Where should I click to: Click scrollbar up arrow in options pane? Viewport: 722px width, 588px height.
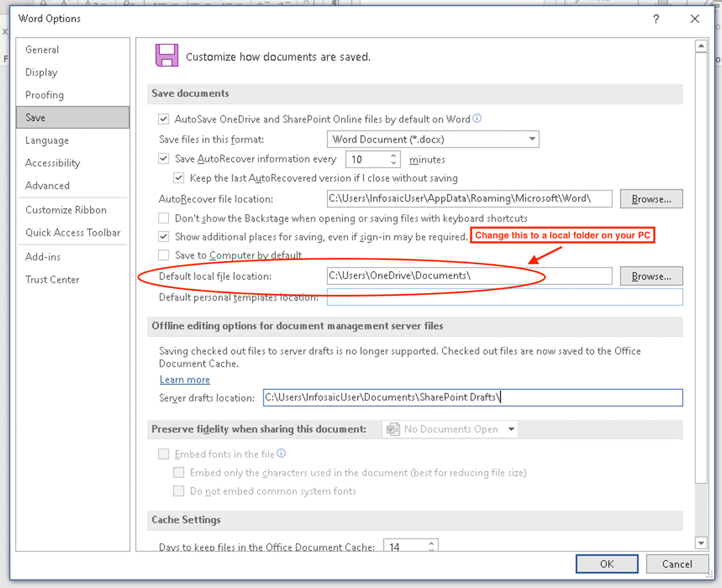pos(701,46)
